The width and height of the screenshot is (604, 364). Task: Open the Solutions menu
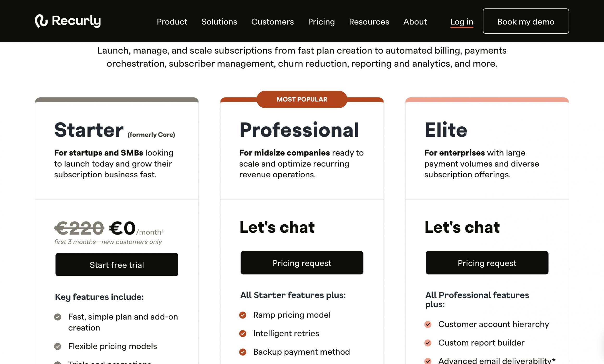(x=219, y=22)
